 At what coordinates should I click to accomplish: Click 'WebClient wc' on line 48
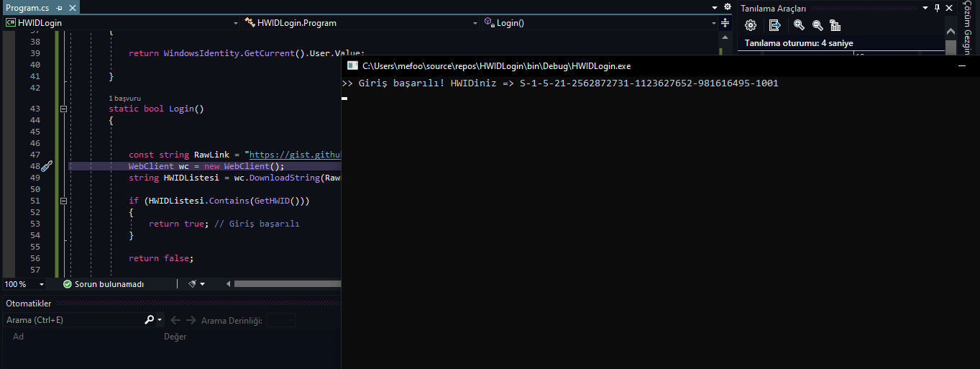tap(159, 166)
